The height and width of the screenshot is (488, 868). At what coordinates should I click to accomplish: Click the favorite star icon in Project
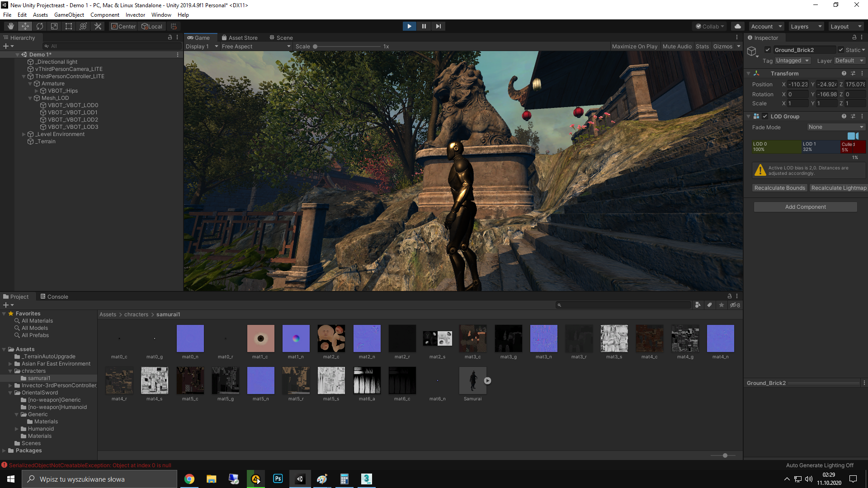722,305
